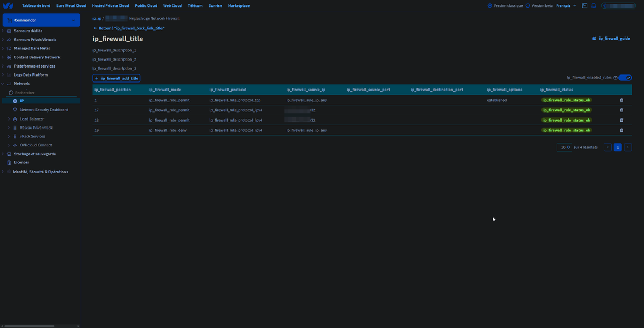644x328 pixels.
Task: Click the Serveurs dédiés sidebar icon
Action: [9, 31]
